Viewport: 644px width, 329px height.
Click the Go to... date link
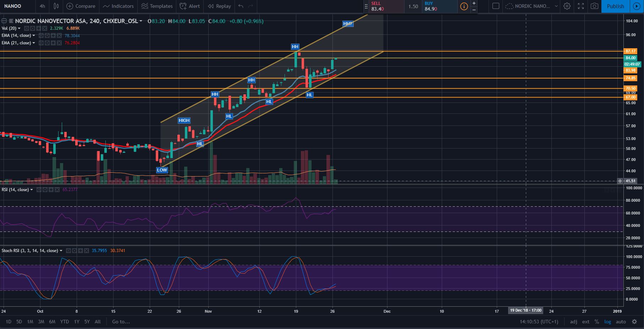[121, 322]
